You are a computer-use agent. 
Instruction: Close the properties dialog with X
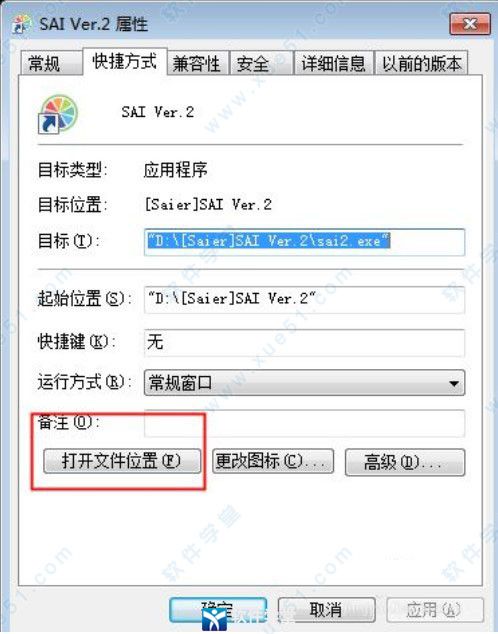[471, 24]
